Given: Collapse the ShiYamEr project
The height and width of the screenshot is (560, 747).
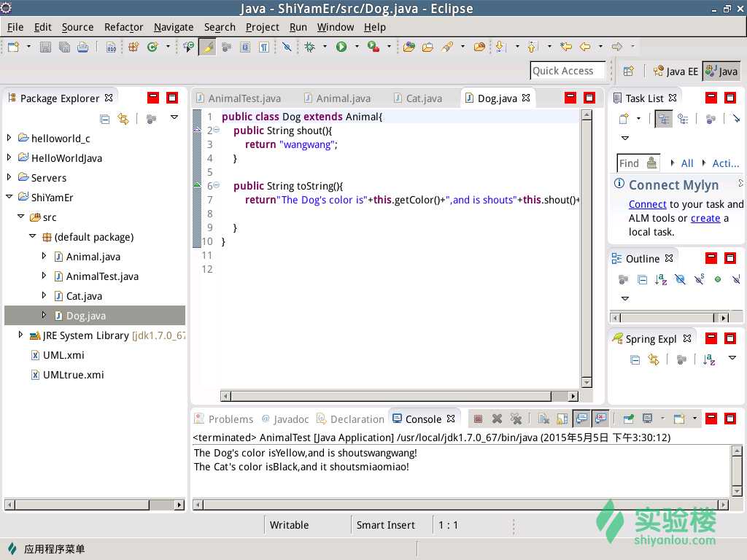Looking at the screenshot, I should (9, 197).
